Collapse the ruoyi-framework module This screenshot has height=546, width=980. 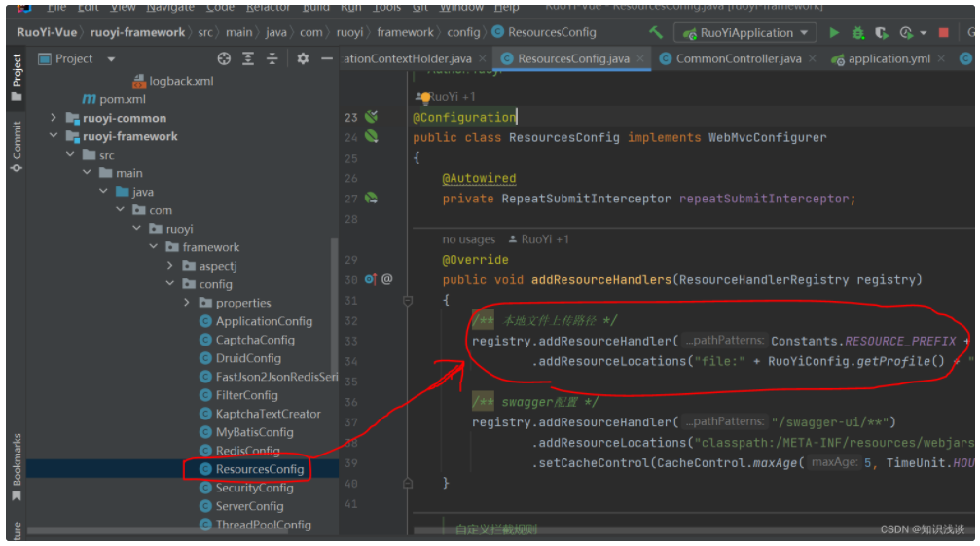pos(54,135)
